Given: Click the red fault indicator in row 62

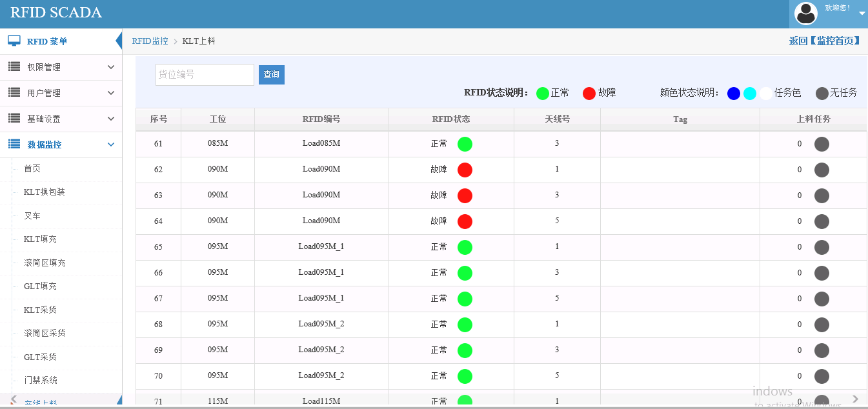Looking at the screenshot, I should (x=465, y=170).
